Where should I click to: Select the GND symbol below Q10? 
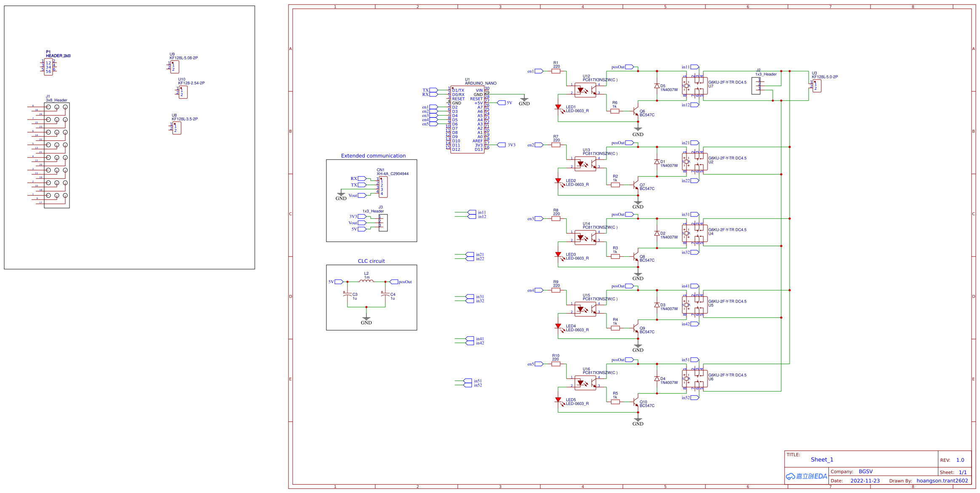(x=637, y=421)
